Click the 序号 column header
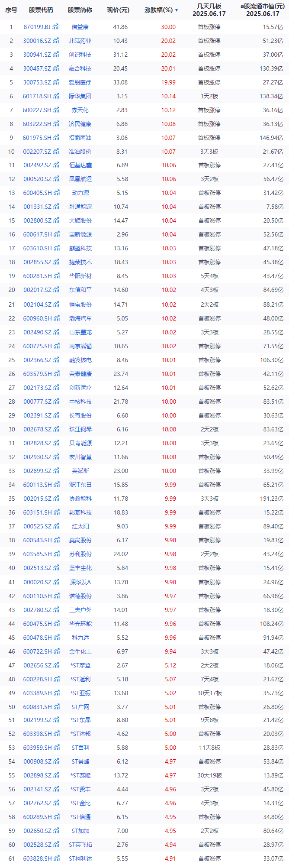Image resolution: width=289 pixels, height=868 pixels. (x=11, y=10)
